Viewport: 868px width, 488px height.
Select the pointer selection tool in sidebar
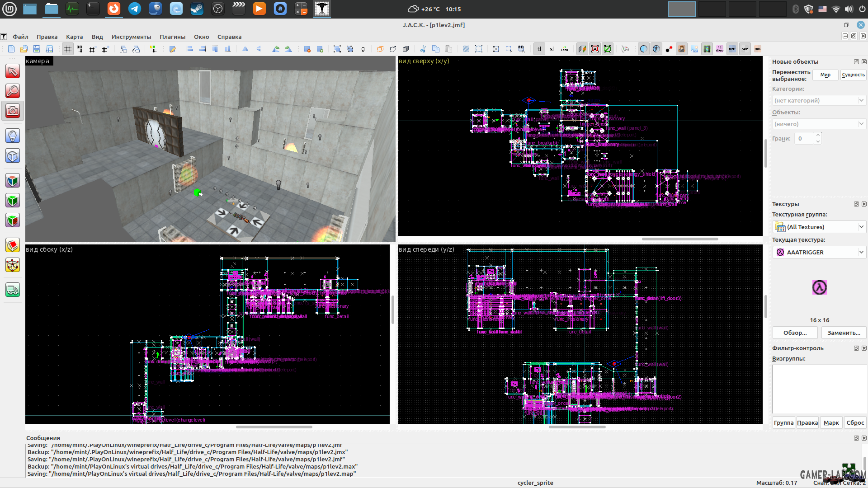13,71
